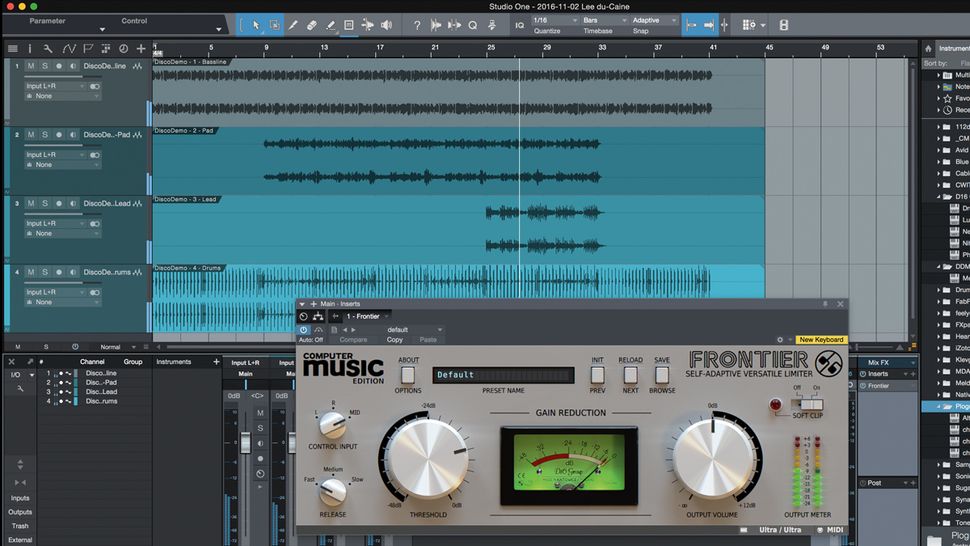Solo the Main mixer channel
This screenshot has width=970, height=546.
260,428
